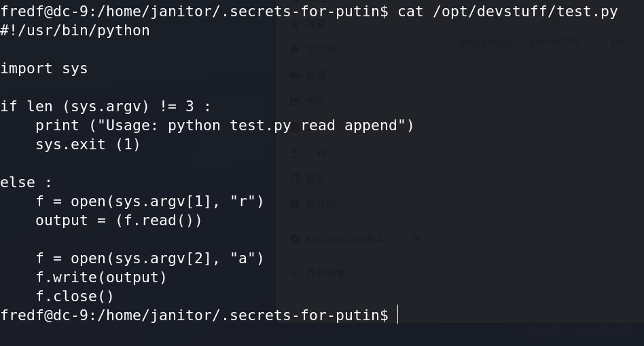
Task: Click the trash can icon for 回收站
Action: pos(295,204)
